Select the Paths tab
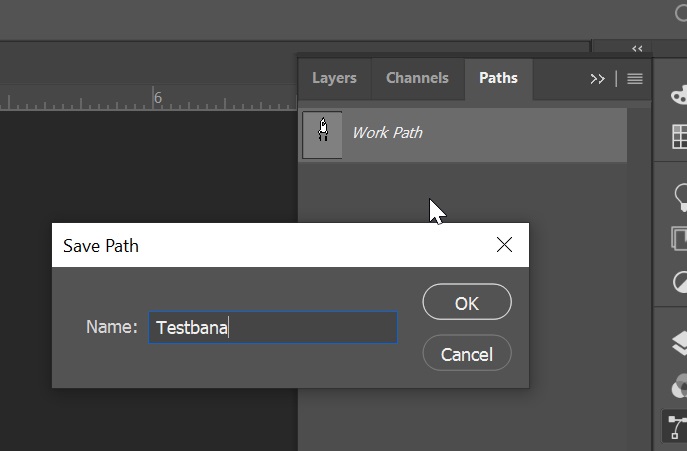Screen dimensions: 687x451 (498, 78)
